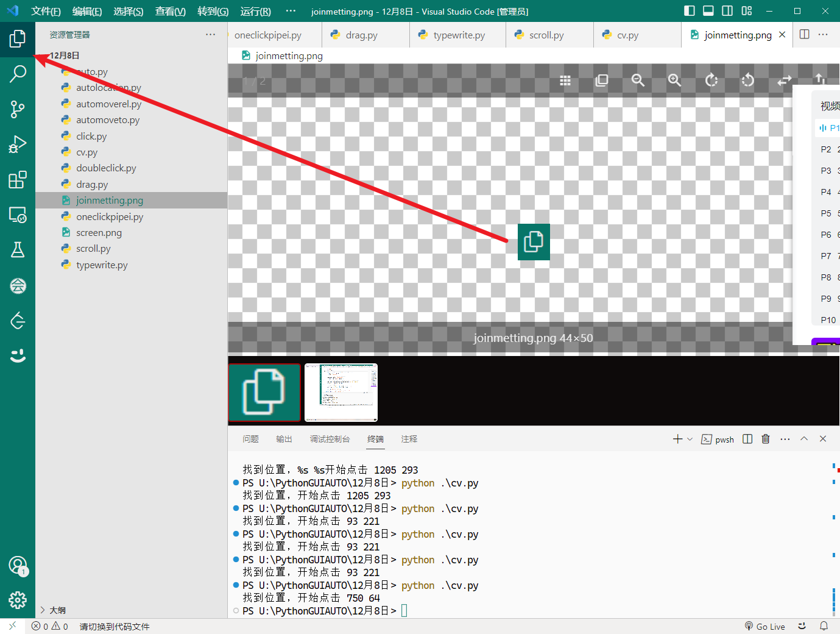Open the Accounts menu icon
Image resolution: width=840 pixels, height=634 pixels.
(18, 565)
